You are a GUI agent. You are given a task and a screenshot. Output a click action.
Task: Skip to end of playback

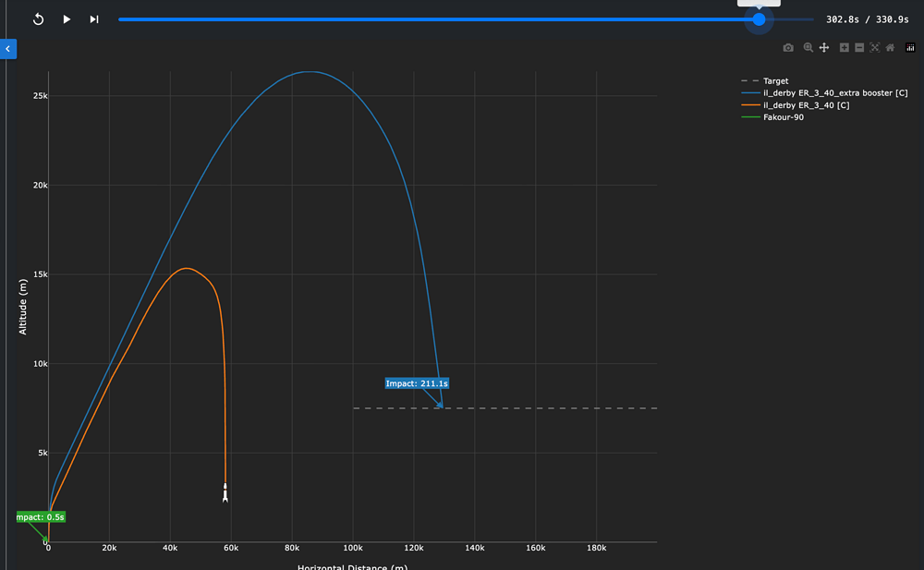click(x=94, y=19)
